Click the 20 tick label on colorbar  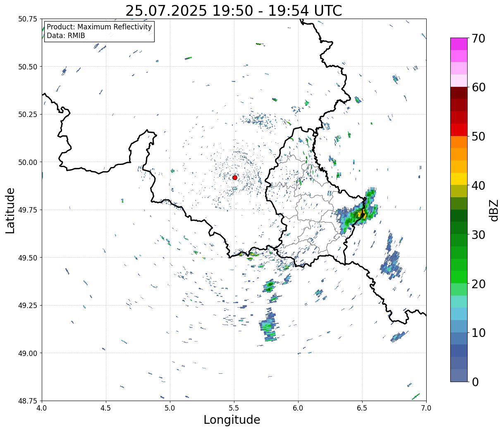[x=479, y=284]
